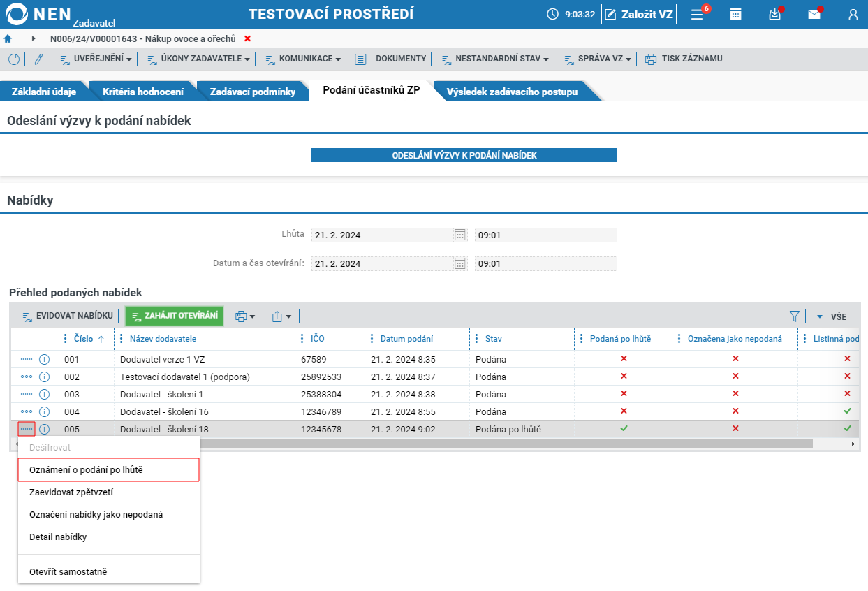
Task: Expand the SPRÁVA VZ dropdown
Action: (x=598, y=59)
